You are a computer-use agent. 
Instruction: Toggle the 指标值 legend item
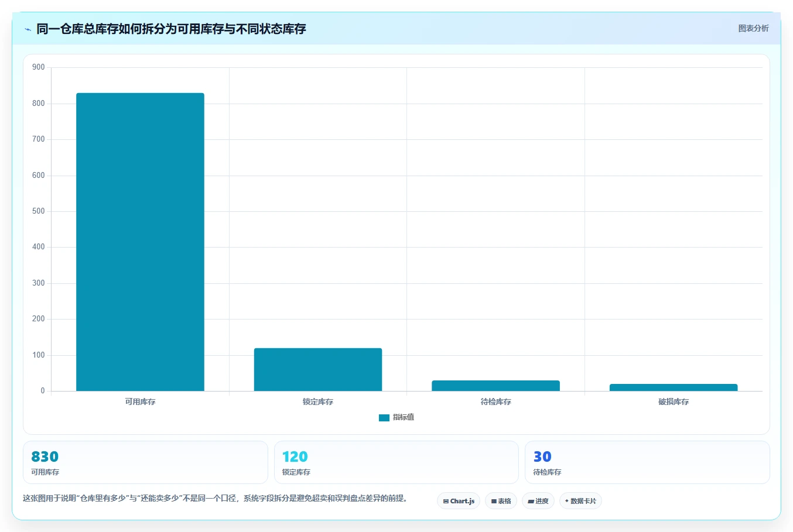click(x=396, y=417)
